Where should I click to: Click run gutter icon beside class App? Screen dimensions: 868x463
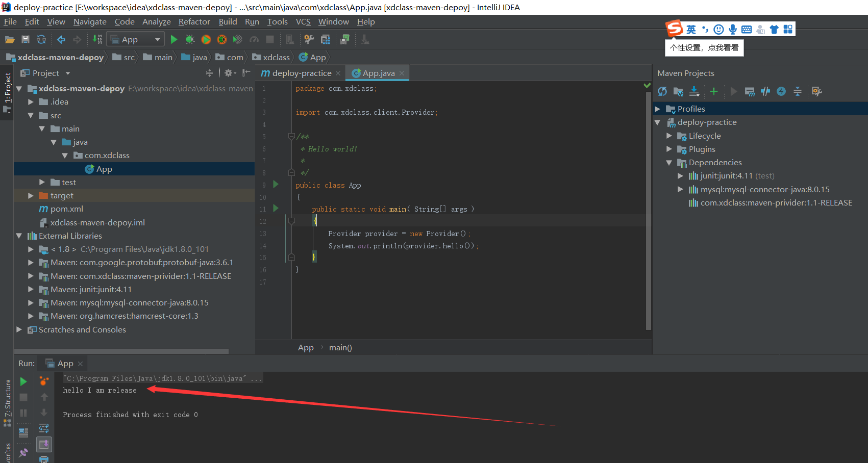click(x=276, y=184)
